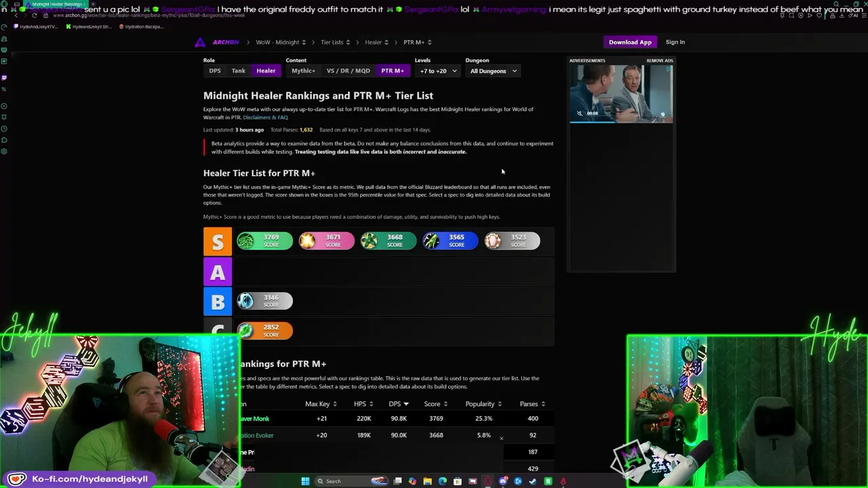Screen dimensions: 868x488
Task: Open Task View on the taskbar
Action: [397, 481]
